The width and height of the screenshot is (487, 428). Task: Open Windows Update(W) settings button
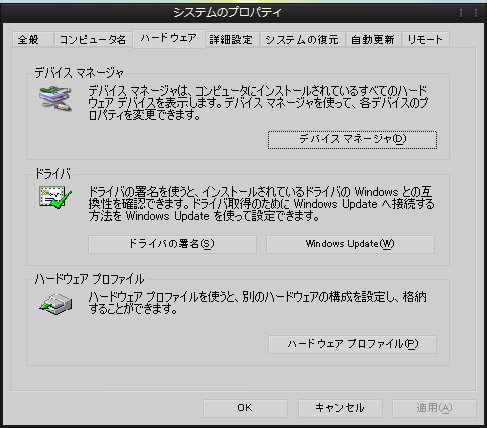tap(350, 244)
